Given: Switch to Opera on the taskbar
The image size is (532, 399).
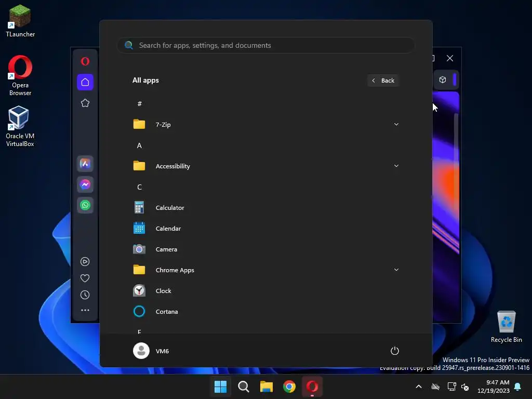Looking at the screenshot, I should click(312, 387).
